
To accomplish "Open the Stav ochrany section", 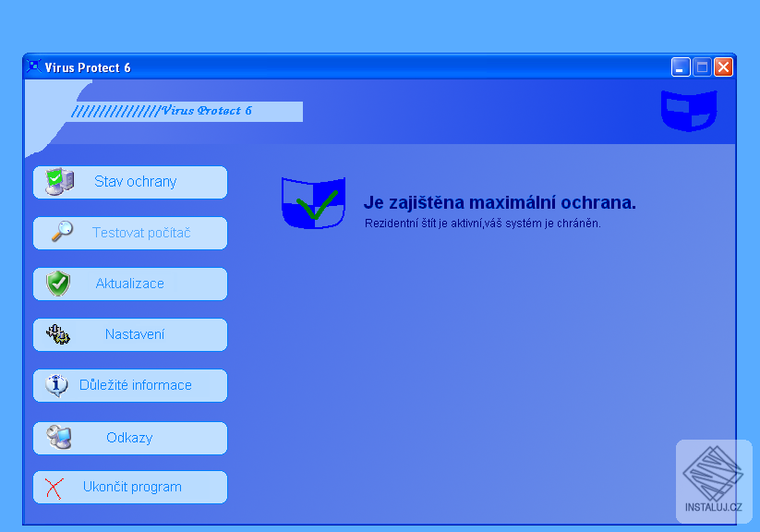I will click(130, 182).
